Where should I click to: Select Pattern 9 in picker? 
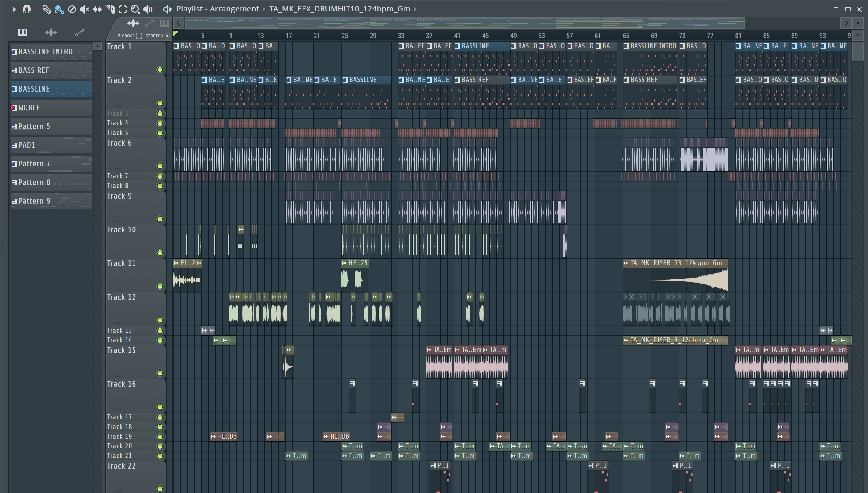pyautogui.click(x=51, y=201)
